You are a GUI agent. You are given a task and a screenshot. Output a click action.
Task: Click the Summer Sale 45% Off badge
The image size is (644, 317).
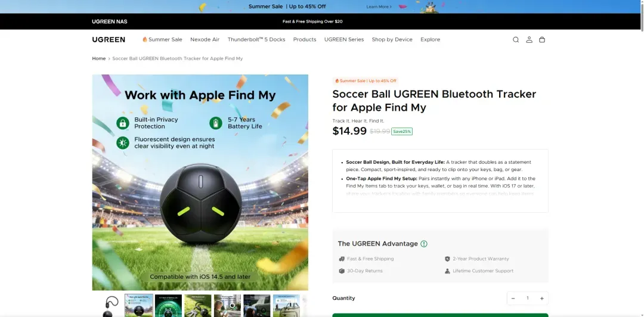tap(366, 81)
